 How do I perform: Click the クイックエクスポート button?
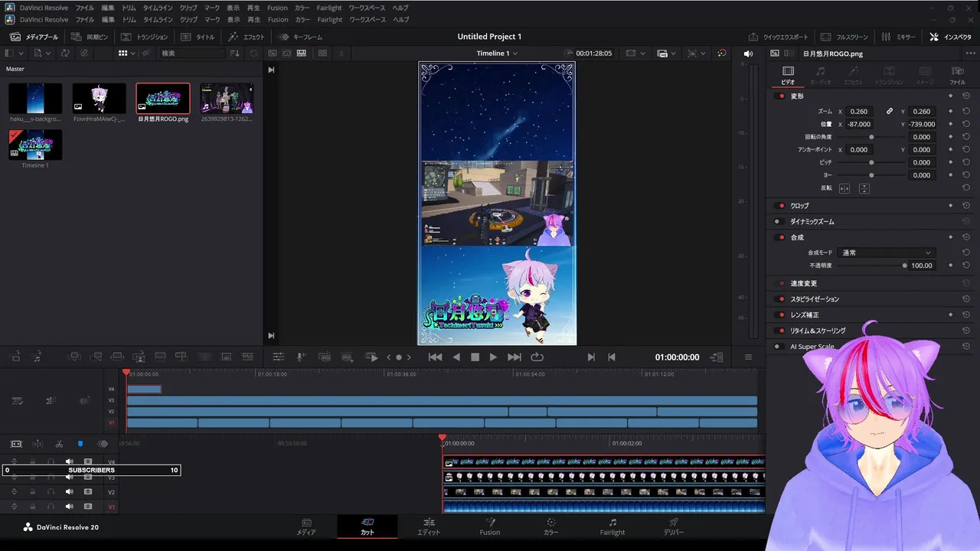pyautogui.click(x=779, y=37)
